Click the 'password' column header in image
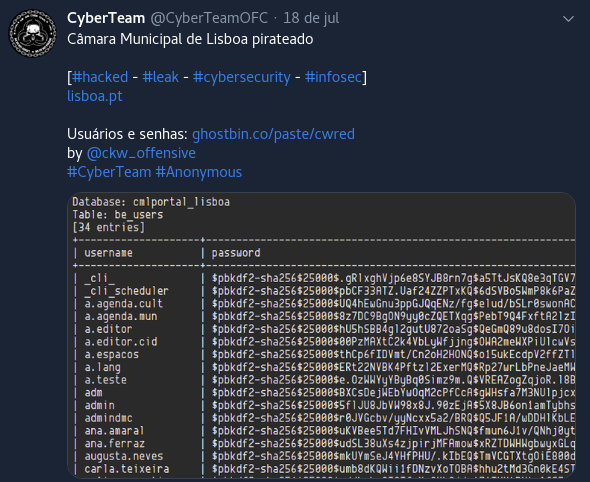Image resolution: width=590 pixels, height=482 pixels. (236, 253)
